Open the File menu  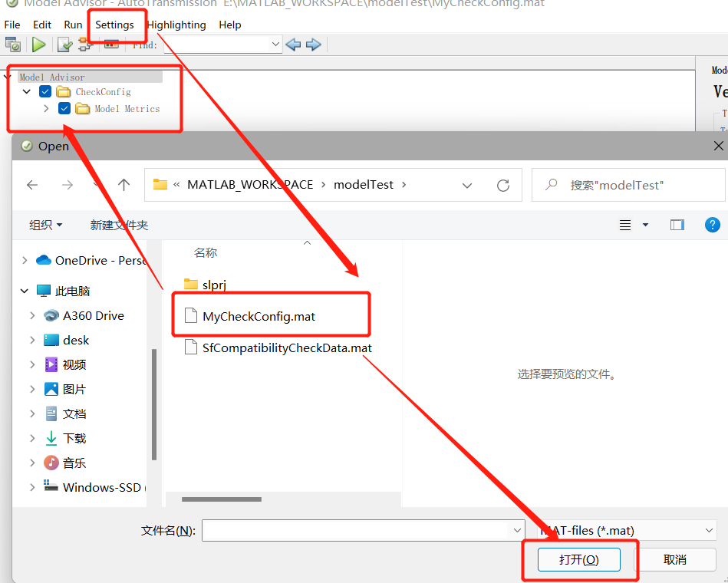(x=12, y=25)
